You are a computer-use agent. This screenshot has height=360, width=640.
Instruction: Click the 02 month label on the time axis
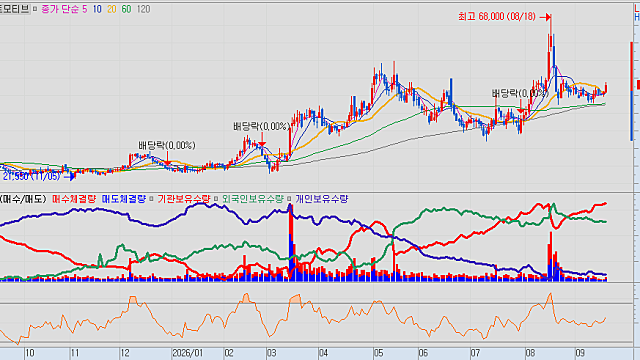coord(229,353)
